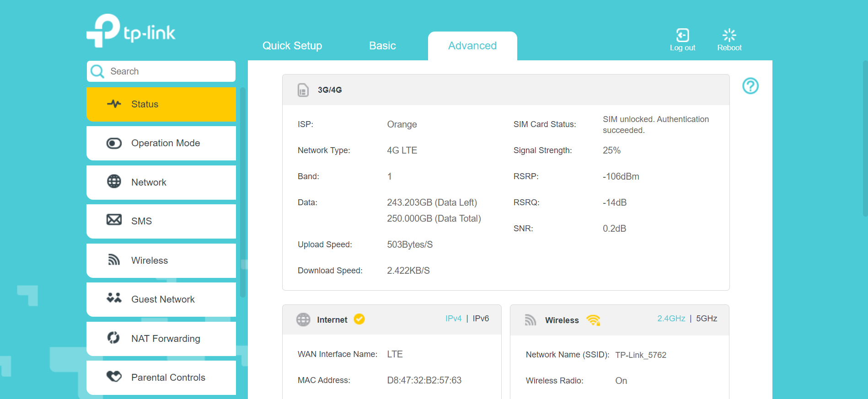This screenshot has width=868, height=399.
Task: Click the 503Bytes/S upload speed value
Action: (410, 245)
